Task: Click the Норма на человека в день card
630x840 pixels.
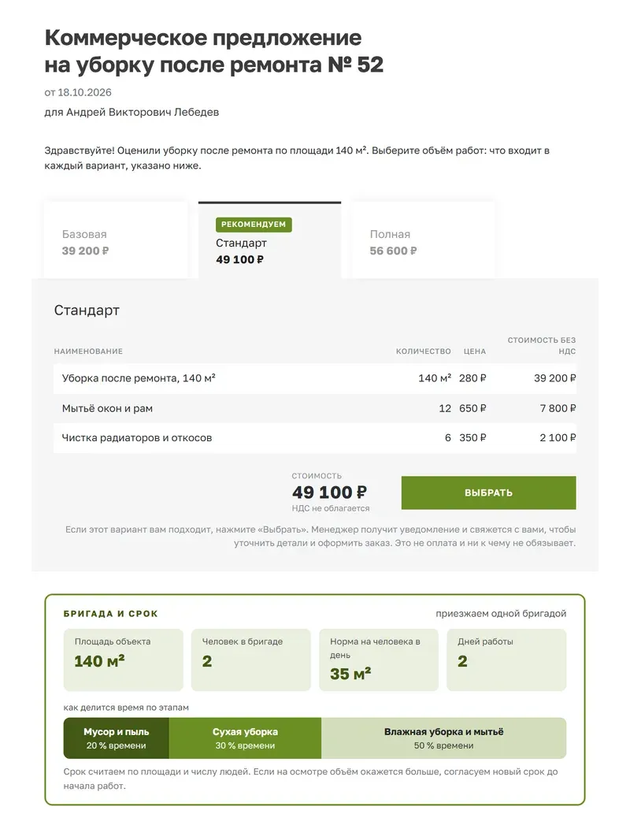Action: point(379,660)
